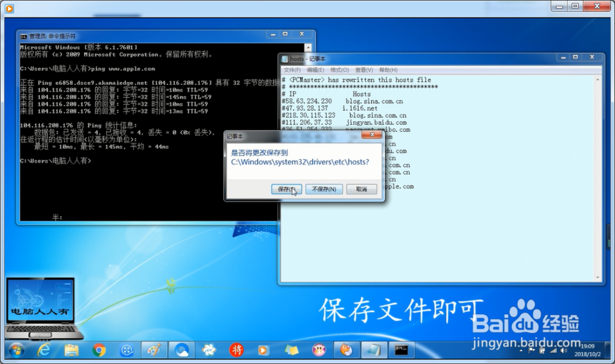This screenshot has height=364, width=615.
Task: Open the red chess (将) game icon
Action: tap(237, 350)
